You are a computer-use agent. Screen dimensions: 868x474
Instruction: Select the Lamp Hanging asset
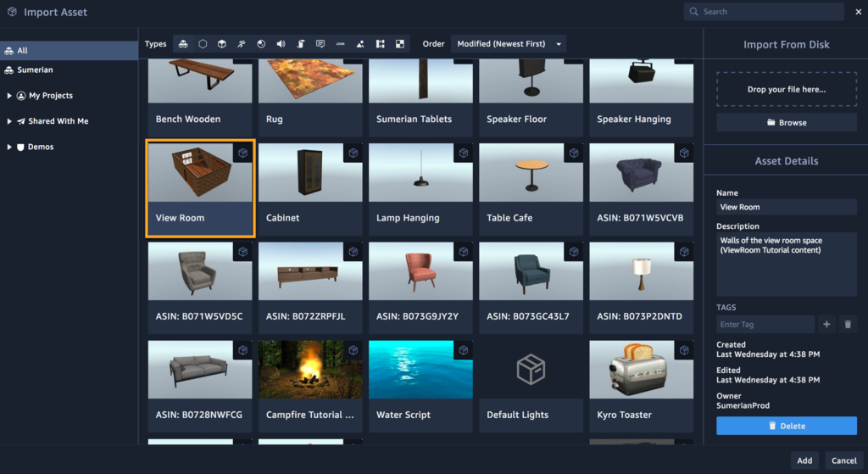pyautogui.click(x=420, y=189)
